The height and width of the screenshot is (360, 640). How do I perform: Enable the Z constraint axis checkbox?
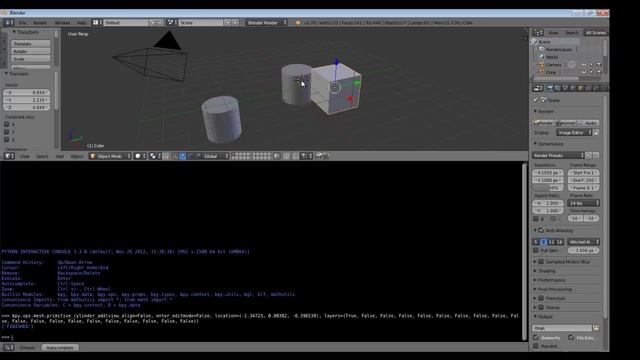tap(7, 140)
